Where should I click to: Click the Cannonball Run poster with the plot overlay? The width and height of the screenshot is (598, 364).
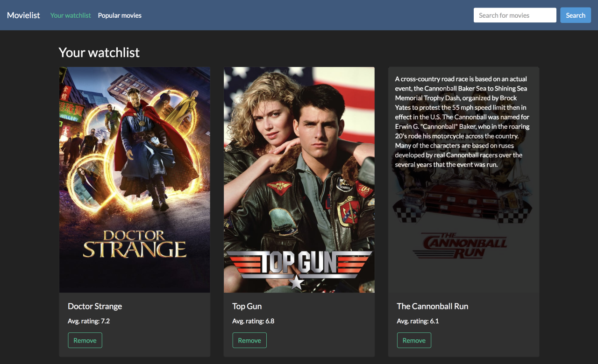pyautogui.click(x=463, y=180)
